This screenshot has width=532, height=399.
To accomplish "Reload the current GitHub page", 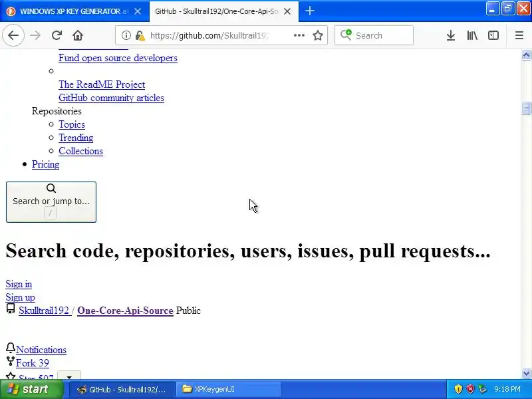I will [x=57, y=35].
